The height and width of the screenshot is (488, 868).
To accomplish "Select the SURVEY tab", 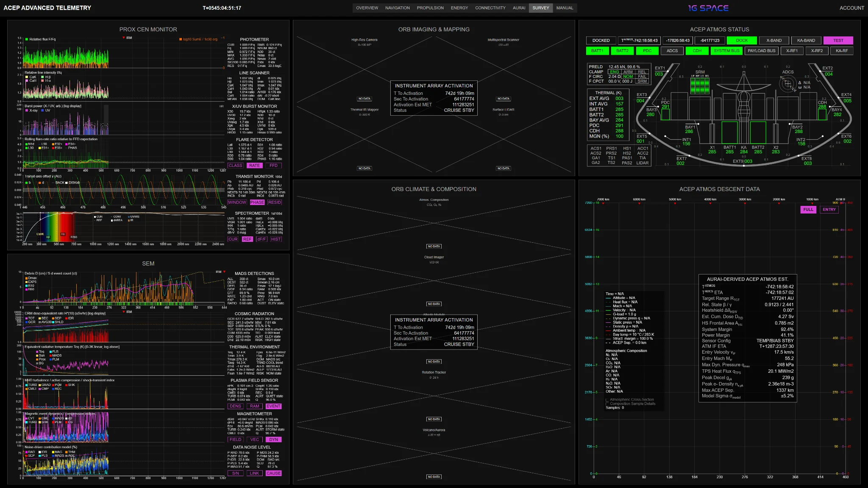I will [541, 8].
